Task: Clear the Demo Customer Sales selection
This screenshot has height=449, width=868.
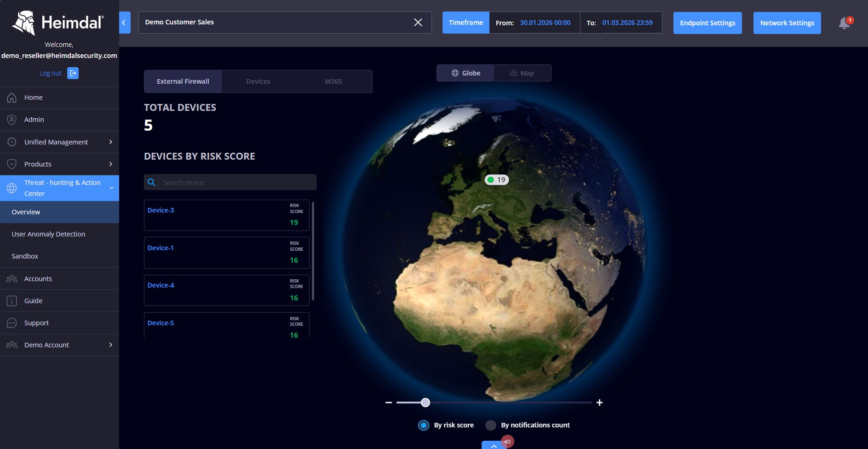Action: click(418, 23)
